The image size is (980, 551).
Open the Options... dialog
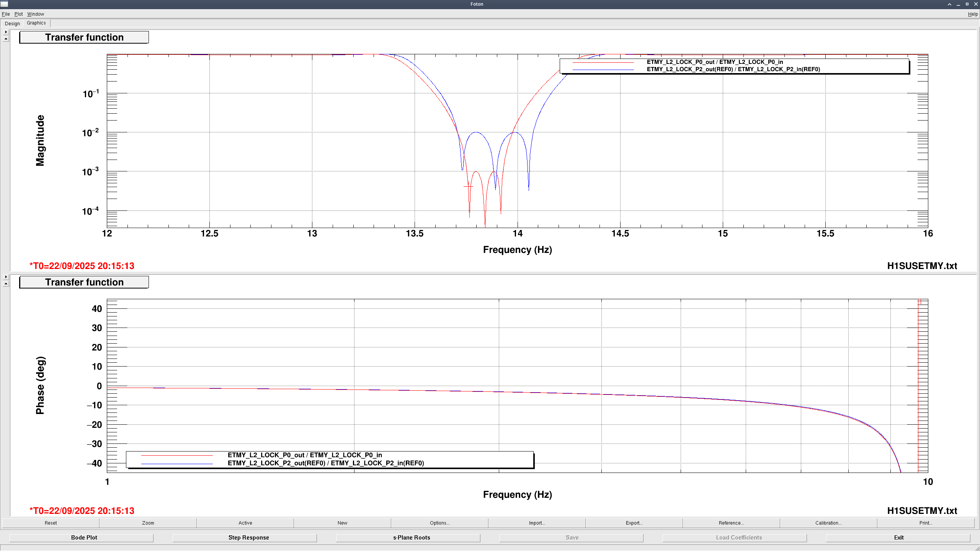tap(439, 523)
